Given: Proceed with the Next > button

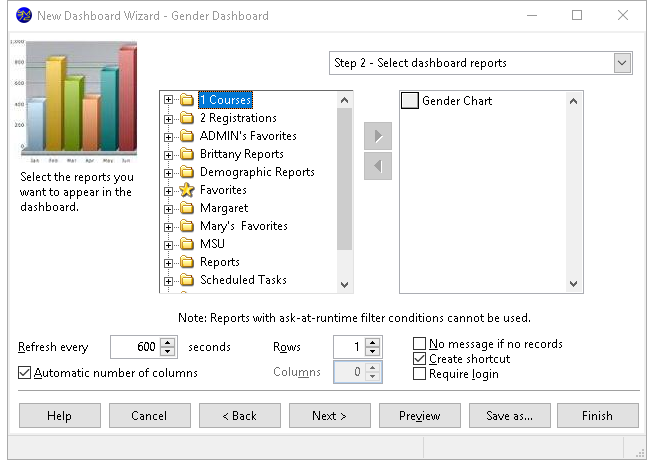Looking at the screenshot, I should (330, 415).
